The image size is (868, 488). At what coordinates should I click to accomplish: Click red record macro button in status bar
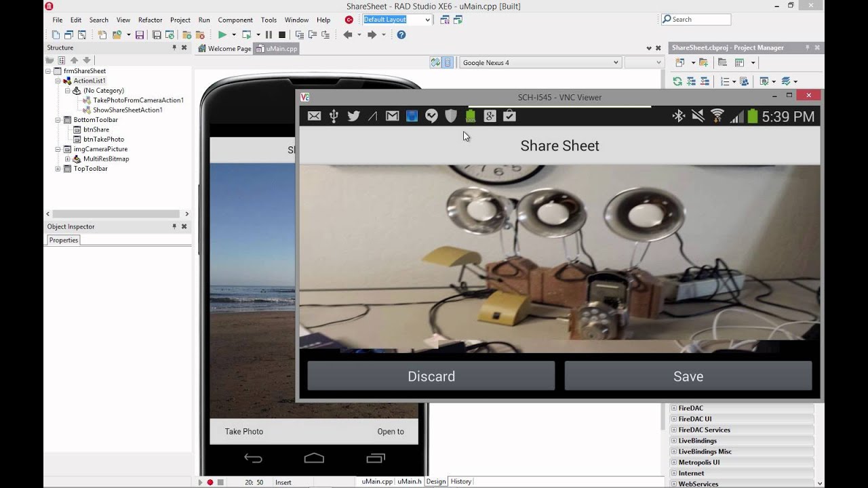[x=210, y=482]
